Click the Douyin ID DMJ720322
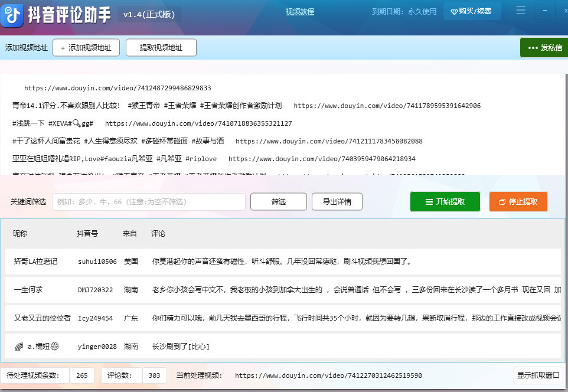The image size is (568, 392). (95, 290)
